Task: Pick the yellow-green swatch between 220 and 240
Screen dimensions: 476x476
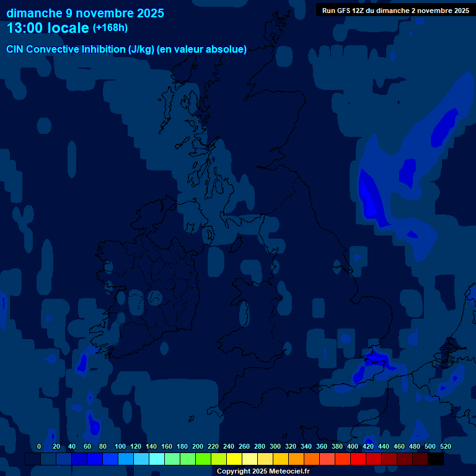Action: (x=219, y=459)
